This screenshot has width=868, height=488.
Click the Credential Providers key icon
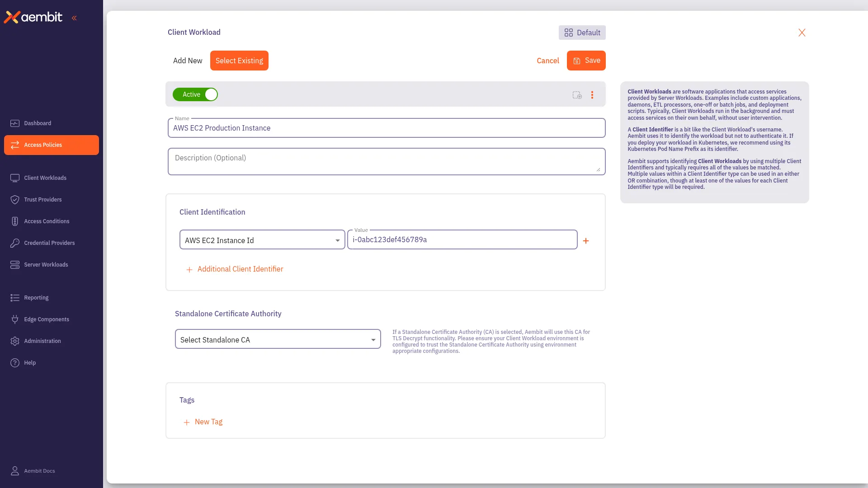pyautogui.click(x=15, y=243)
